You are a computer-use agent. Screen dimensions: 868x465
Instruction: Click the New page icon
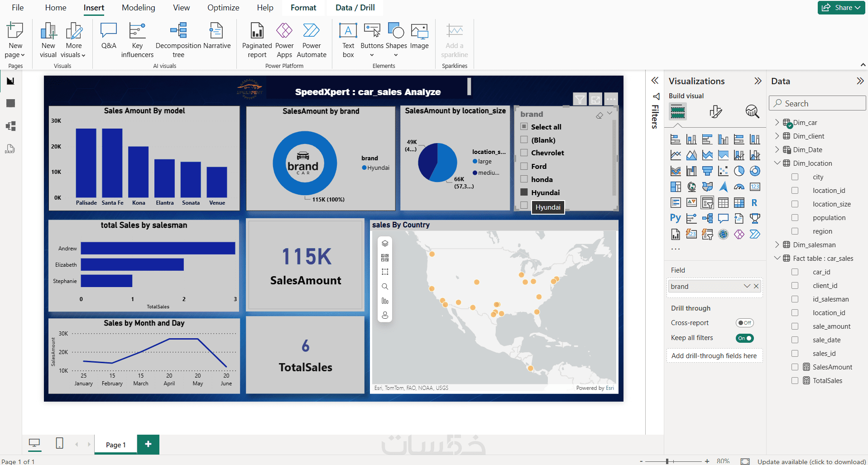coord(15,31)
